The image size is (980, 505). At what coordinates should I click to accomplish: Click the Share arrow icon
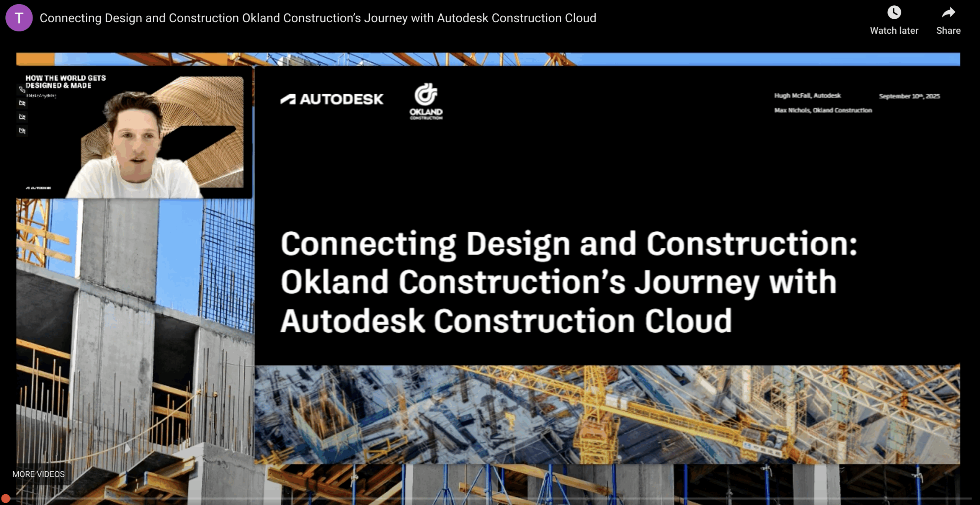click(948, 13)
